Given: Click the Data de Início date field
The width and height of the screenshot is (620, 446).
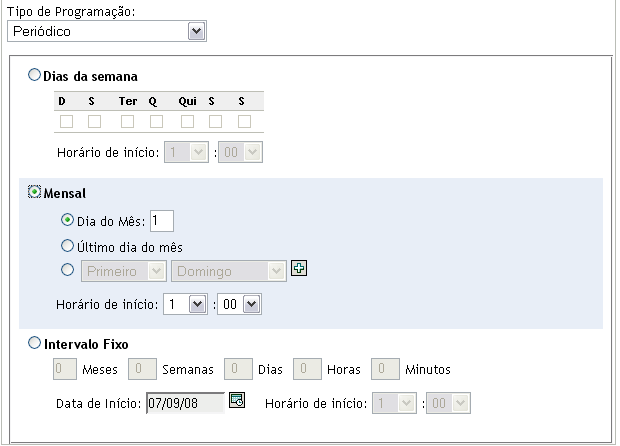Looking at the screenshot, I should pyautogui.click(x=184, y=402).
